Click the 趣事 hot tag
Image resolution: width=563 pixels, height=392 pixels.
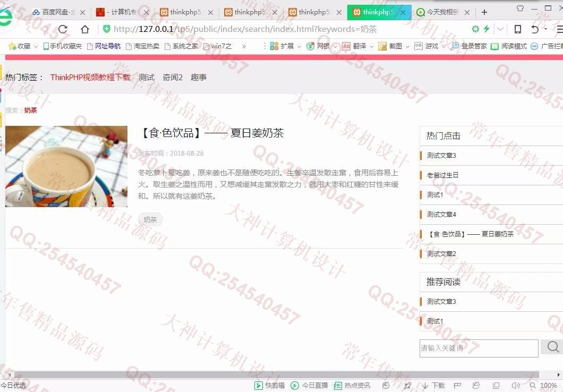199,77
